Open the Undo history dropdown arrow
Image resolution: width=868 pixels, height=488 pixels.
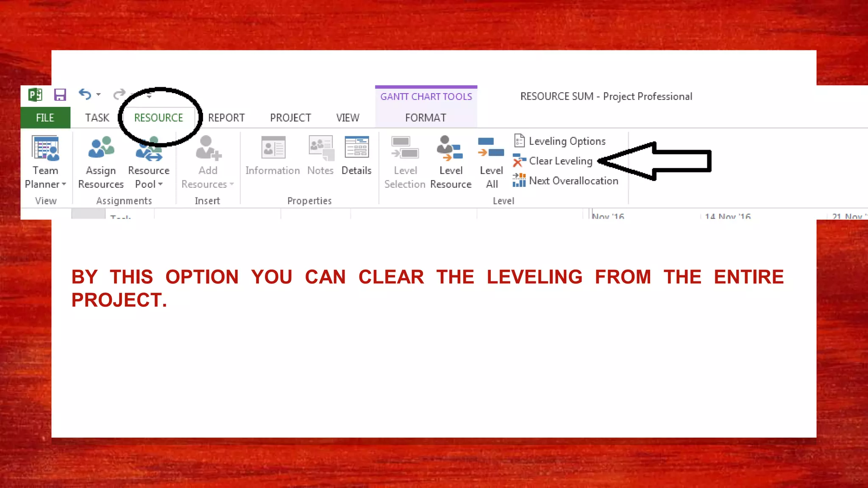98,94
